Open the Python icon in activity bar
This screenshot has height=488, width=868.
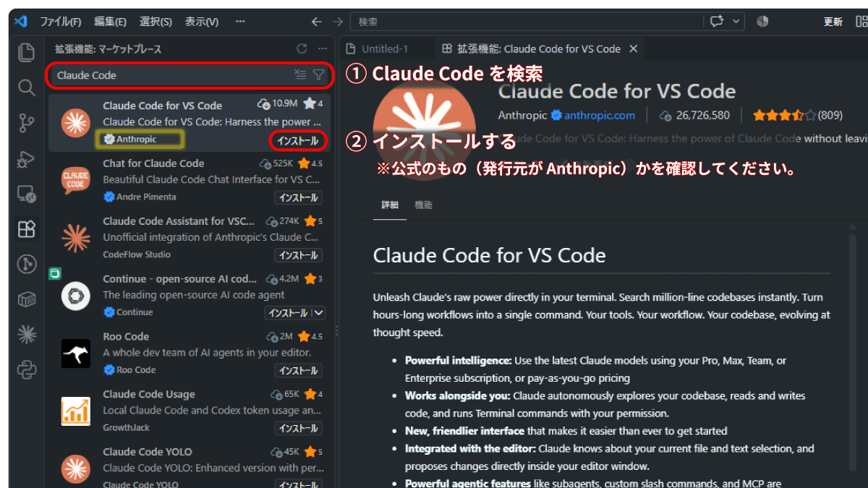(x=27, y=370)
